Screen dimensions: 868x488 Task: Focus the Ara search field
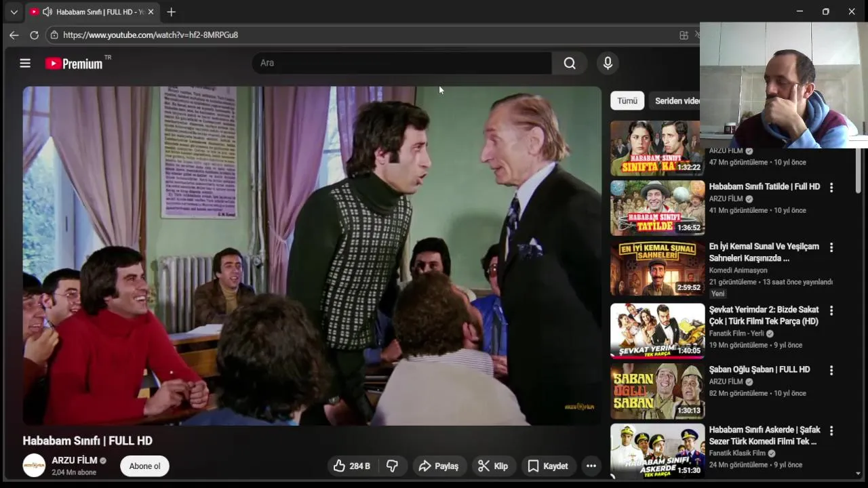click(x=401, y=63)
